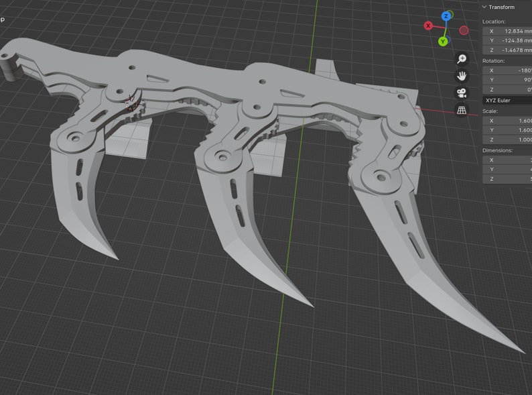Click the red X axis gizmo ball
Screen dimensions: 532x395
[428, 25]
